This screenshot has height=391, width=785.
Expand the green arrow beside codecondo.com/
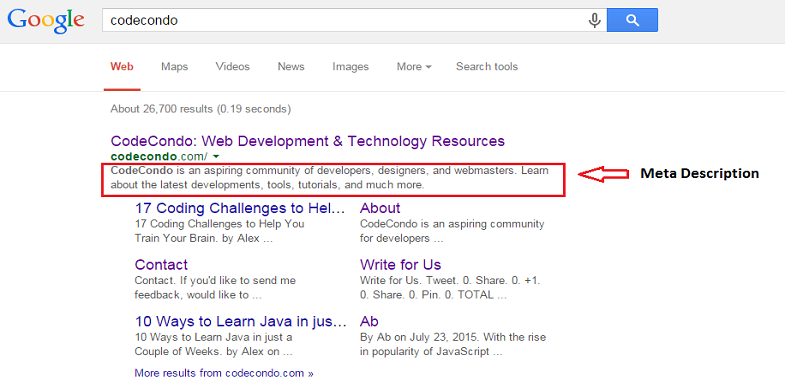tap(216, 157)
